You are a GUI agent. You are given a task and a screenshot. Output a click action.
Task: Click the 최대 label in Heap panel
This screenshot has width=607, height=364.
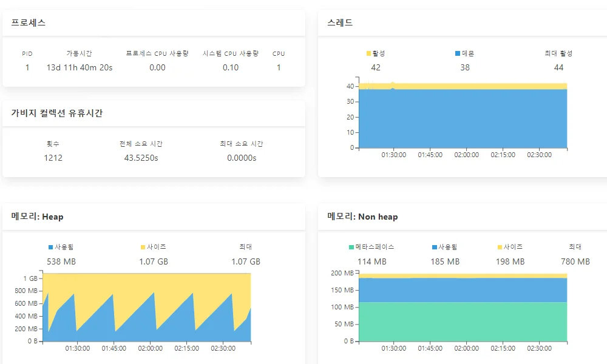click(x=246, y=247)
